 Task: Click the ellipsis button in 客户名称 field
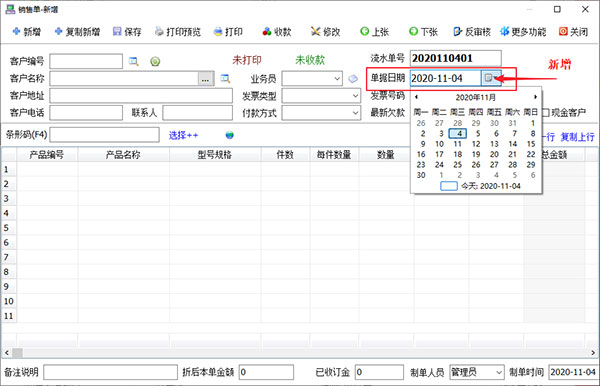[x=205, y=79]
